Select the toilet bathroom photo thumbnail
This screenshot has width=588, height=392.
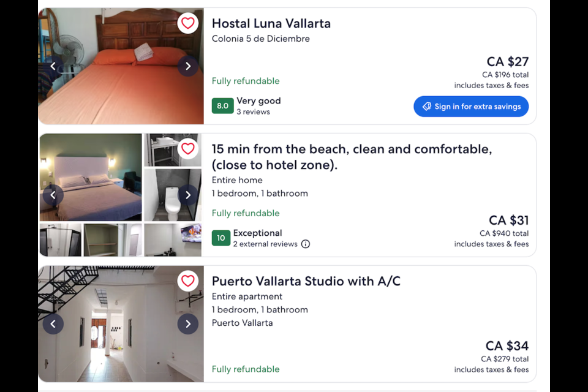point(173,195)
